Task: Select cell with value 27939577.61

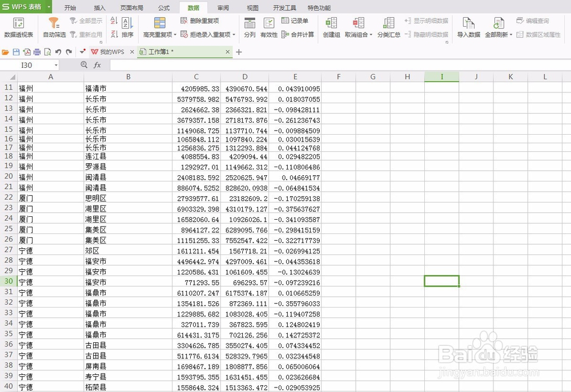Action: (x=196, y=198)
